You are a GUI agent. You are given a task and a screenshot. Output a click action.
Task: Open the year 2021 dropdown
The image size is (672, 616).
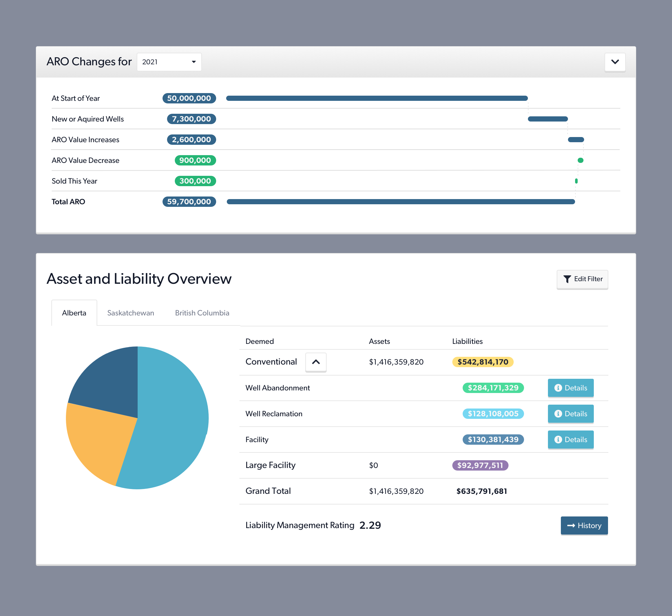(x=169, y=62)
